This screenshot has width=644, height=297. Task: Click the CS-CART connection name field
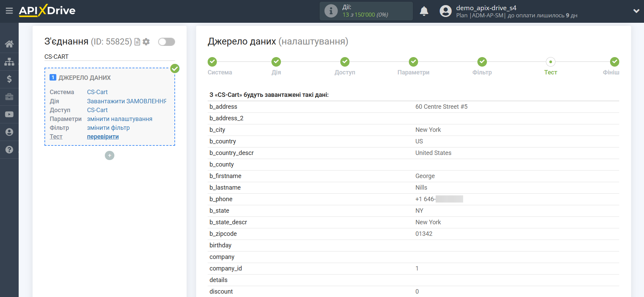110,57
